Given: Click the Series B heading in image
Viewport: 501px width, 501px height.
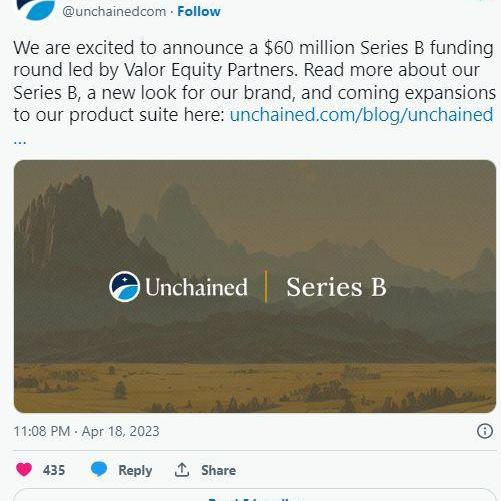Looking at the screenshot, I should point(336,287).
